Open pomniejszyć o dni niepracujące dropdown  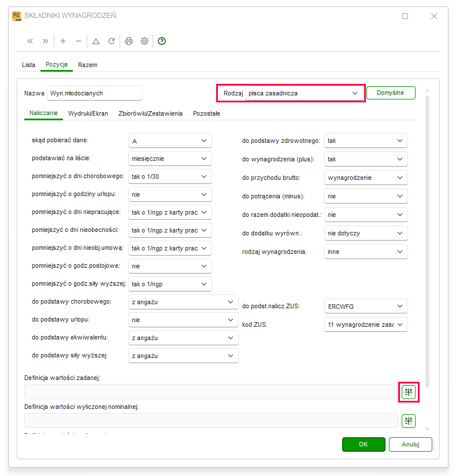(x=170, y=212)
